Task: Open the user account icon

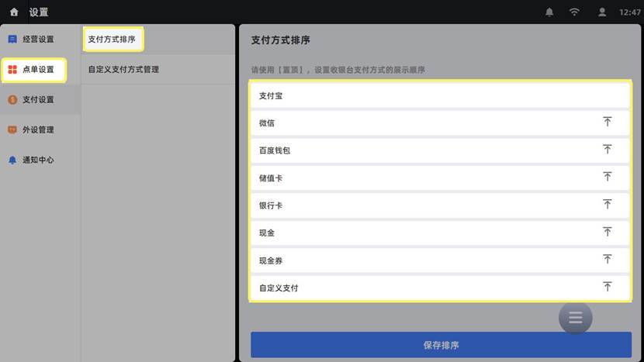Action: click(x=601, y=12)
